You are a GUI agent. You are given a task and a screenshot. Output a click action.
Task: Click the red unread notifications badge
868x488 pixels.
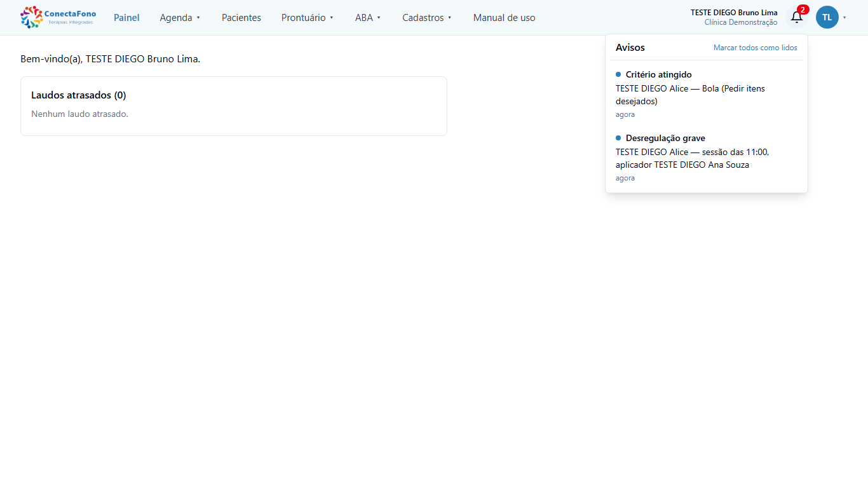coord(803,10)
